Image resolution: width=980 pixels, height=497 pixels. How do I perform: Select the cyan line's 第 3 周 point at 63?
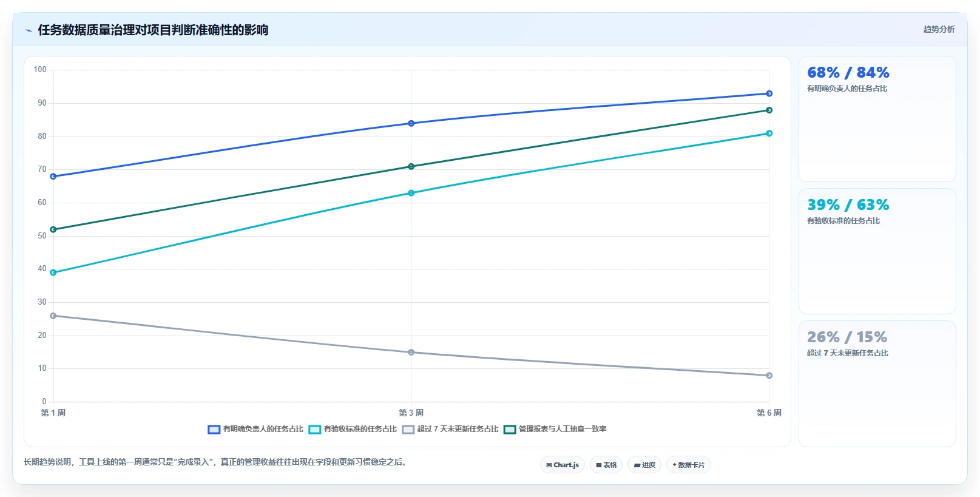tap(411, 193)
